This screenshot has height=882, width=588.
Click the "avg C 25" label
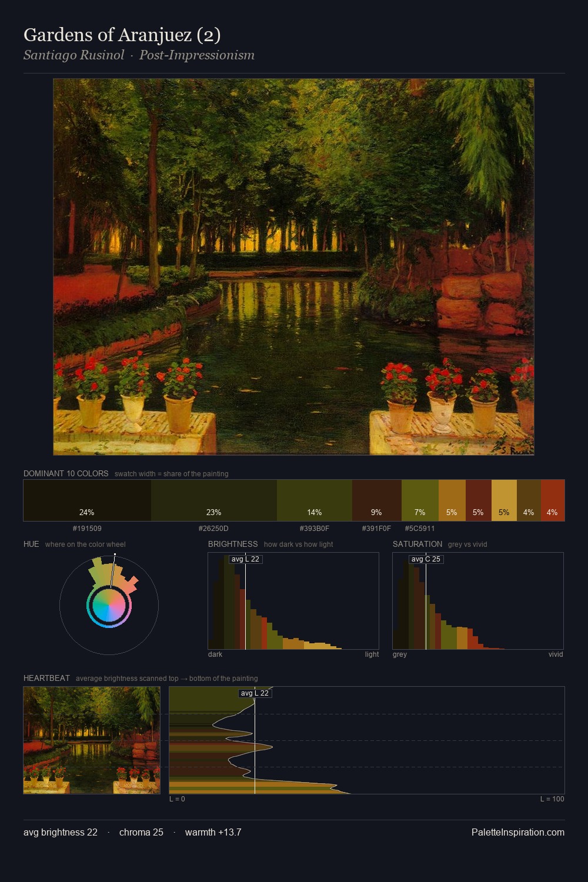coord(426,559)
